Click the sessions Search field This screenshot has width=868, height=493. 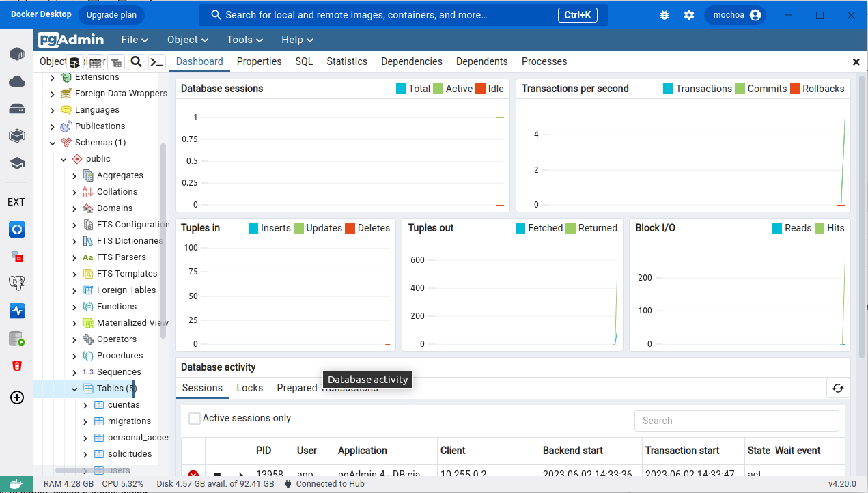tap(736, 421)
